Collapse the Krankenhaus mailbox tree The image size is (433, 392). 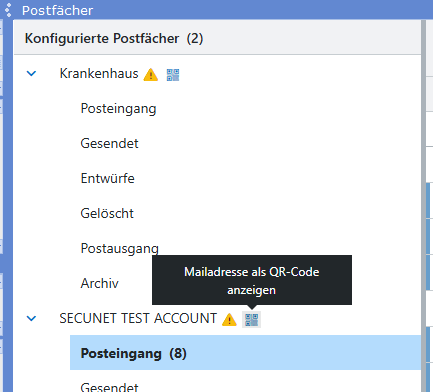(31, 73)
